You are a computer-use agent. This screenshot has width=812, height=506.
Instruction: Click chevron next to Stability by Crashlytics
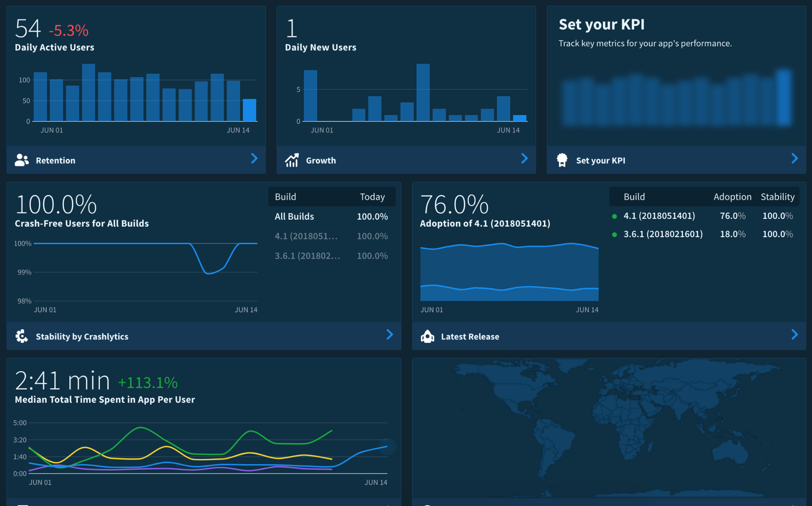[x=390, y=335]
